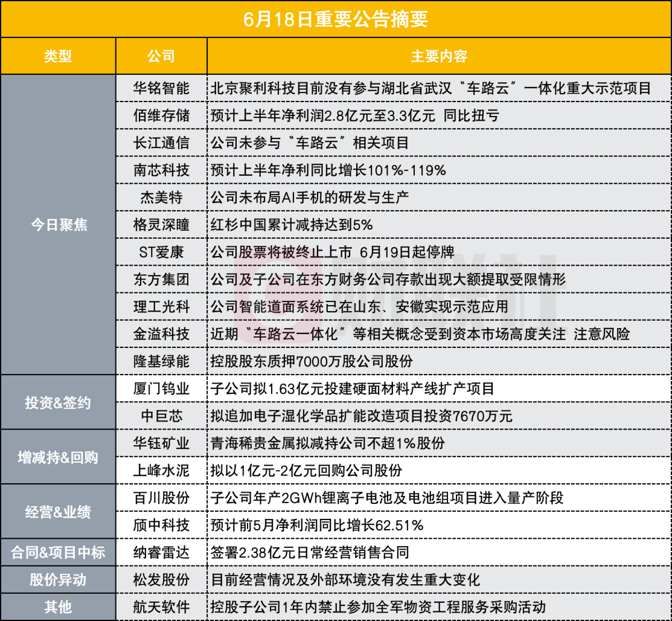
Task: Select company cell 格灵深瞳
Action: coord(162,225)
